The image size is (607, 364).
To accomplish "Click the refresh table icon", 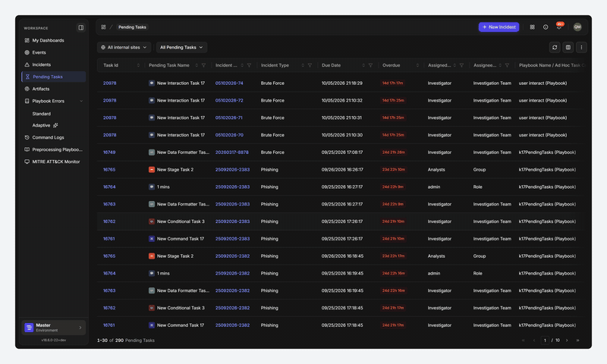I will [555, 47].
